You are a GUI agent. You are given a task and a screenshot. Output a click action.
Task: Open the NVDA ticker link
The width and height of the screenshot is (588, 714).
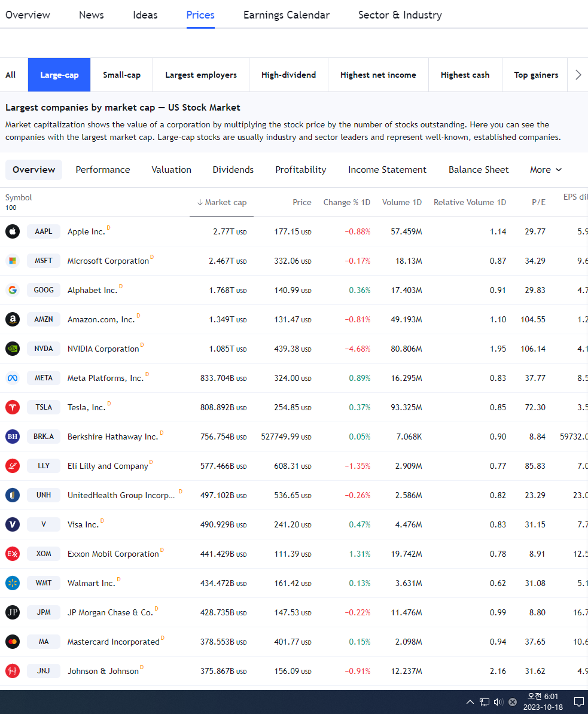coord(44,349)
